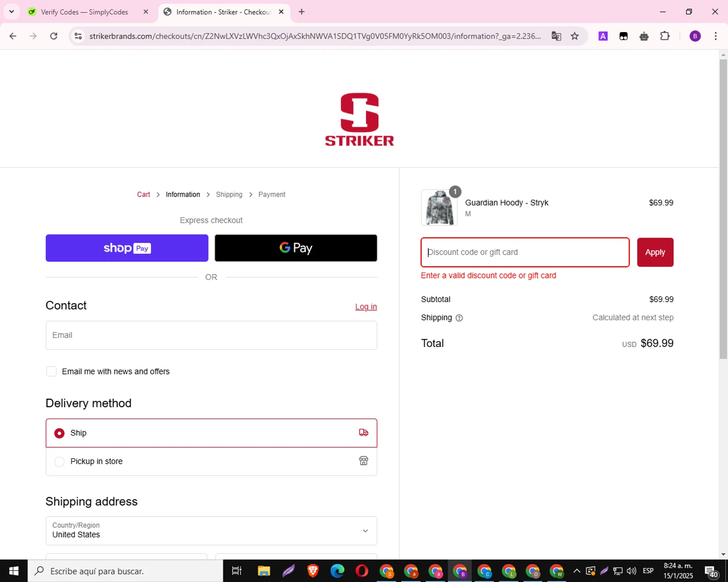Focus the Email input field
This screenshot has width=728, height=582.
pyautogui.click(x=211, y=335)
